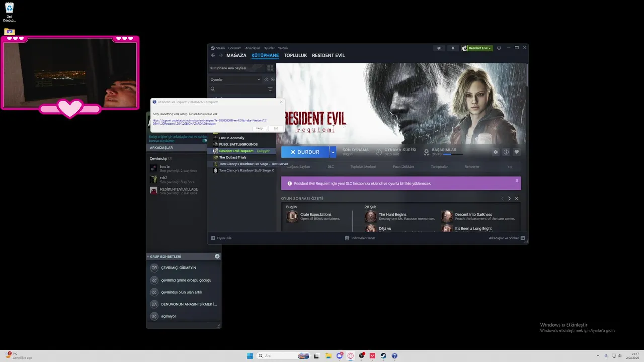Open the DLC game link

(331, 167)
